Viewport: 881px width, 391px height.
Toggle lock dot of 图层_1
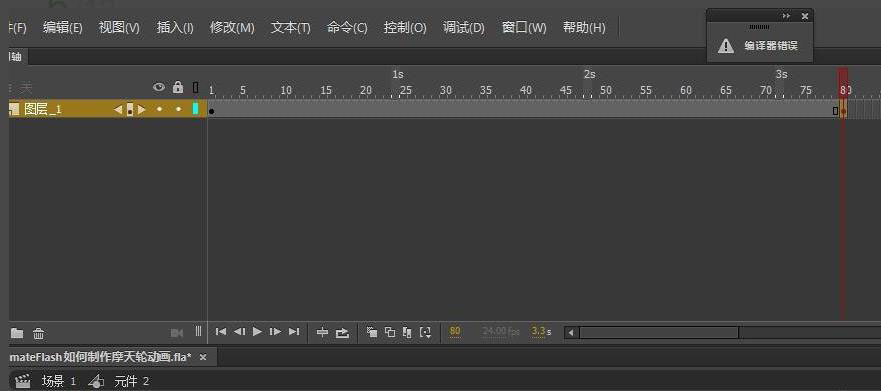click(x=179, y=110)
